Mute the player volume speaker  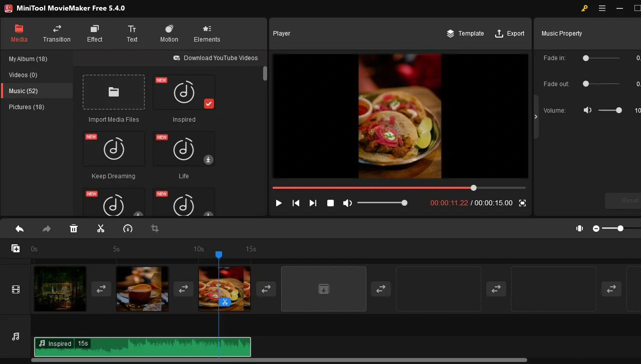347,203
